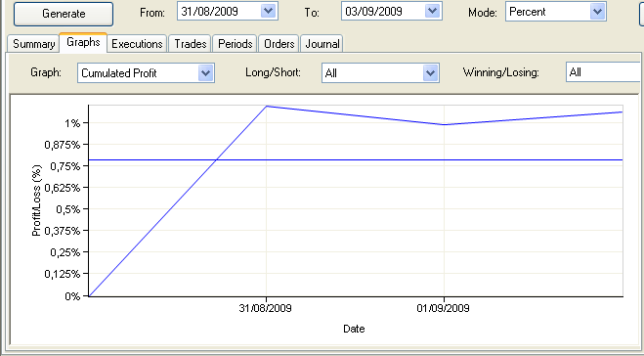This screenshot has height=356, width=644.
Task: Click the 01/09/2009 x-axis date label
Action: click(x=443, y=308)
